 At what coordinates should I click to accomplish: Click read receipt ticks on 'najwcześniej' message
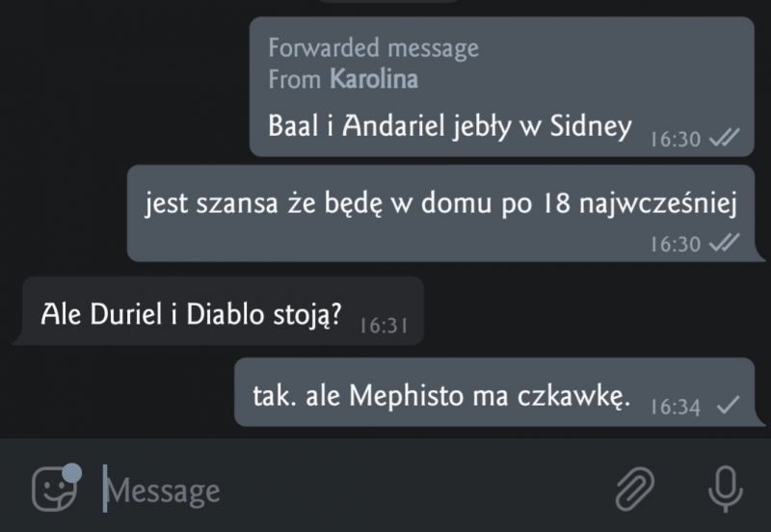point(725,243)
